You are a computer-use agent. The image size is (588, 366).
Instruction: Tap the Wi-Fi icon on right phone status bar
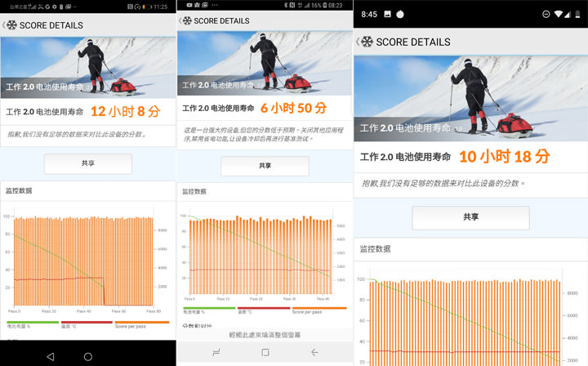pos(559,14)
